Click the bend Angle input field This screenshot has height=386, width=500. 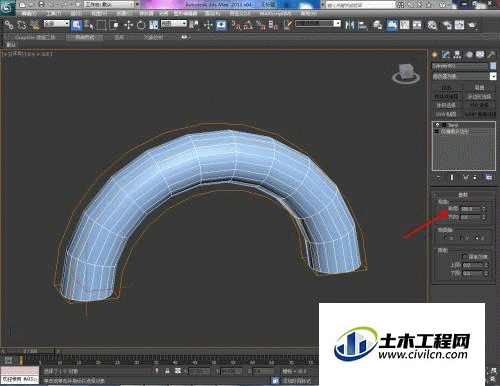470,209
